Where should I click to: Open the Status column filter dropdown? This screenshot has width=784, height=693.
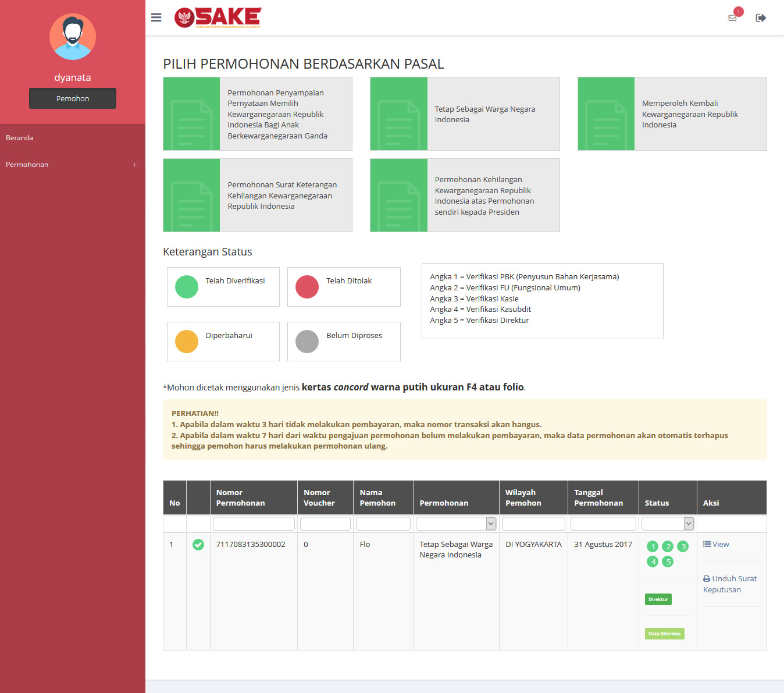point(668,524)
